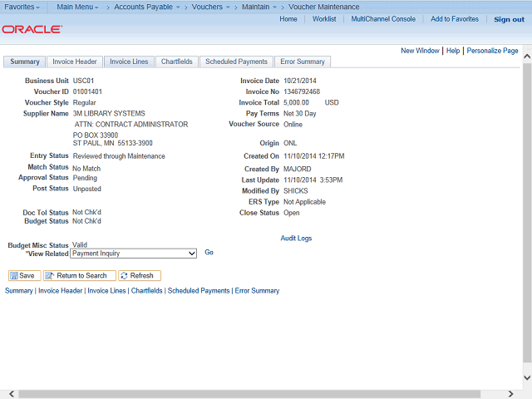Viewport: 532px width, 399px height.
Task: Click bottom Chartfields link
Action: click(146, 291)
